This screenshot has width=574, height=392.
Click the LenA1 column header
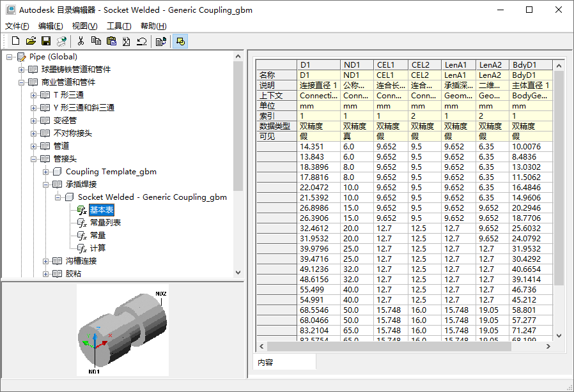coord(458,64)
